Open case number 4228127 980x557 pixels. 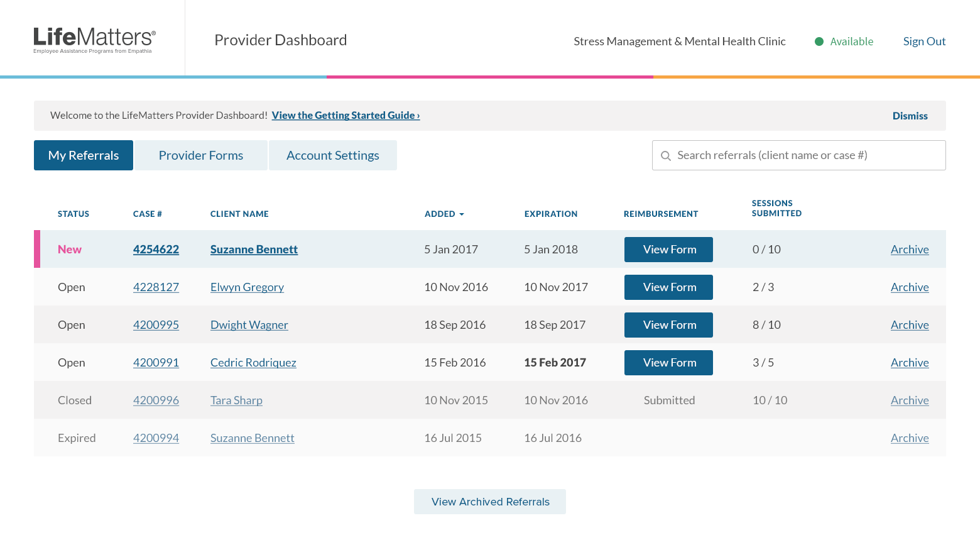156,287
